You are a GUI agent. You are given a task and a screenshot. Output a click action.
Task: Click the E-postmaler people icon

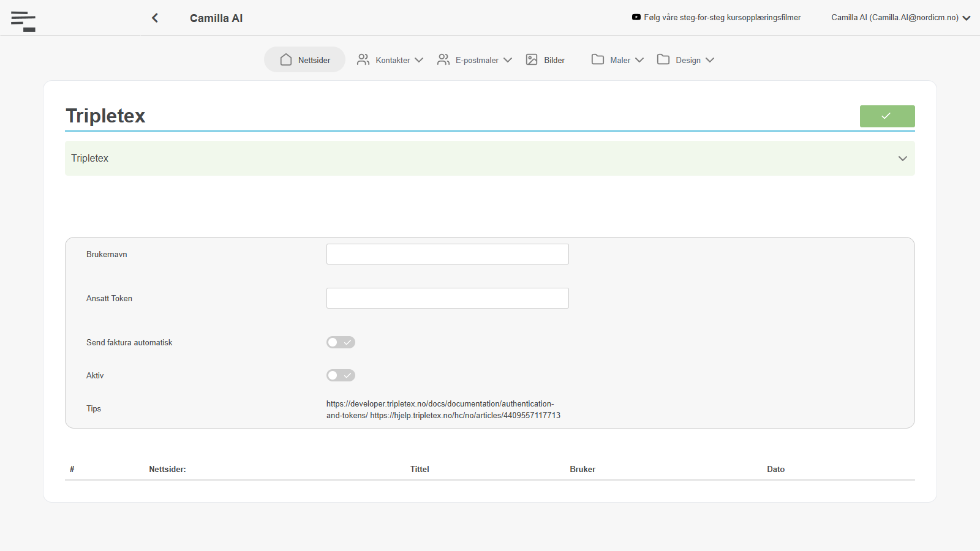point(443,59)
